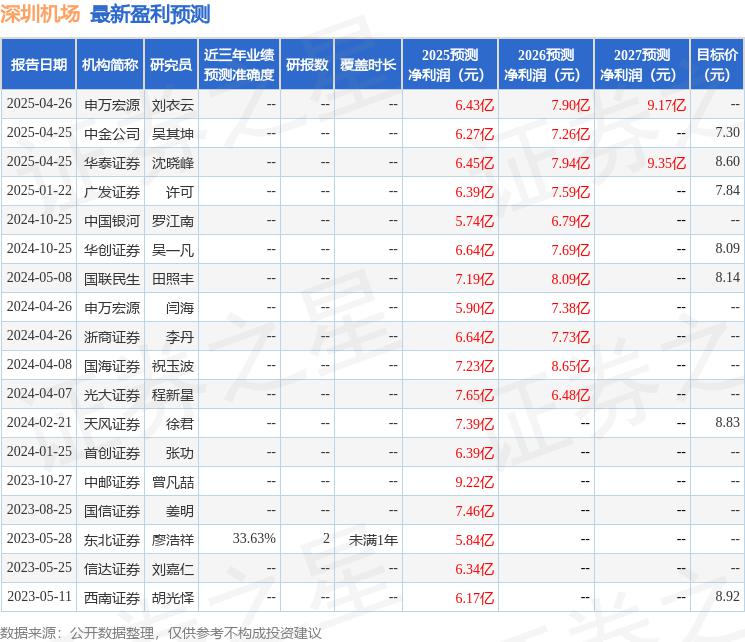Select institution 光大证券

tap(112, 395)
